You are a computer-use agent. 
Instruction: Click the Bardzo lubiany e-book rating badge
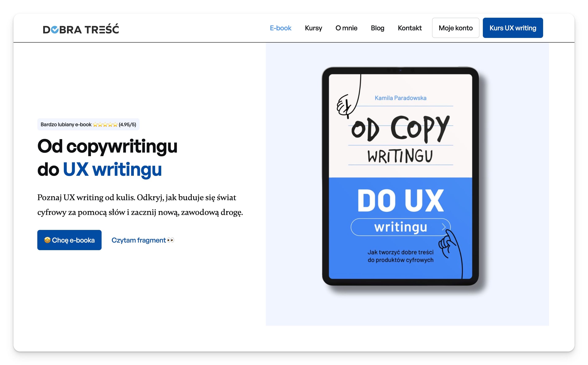[x=88, y=125]
